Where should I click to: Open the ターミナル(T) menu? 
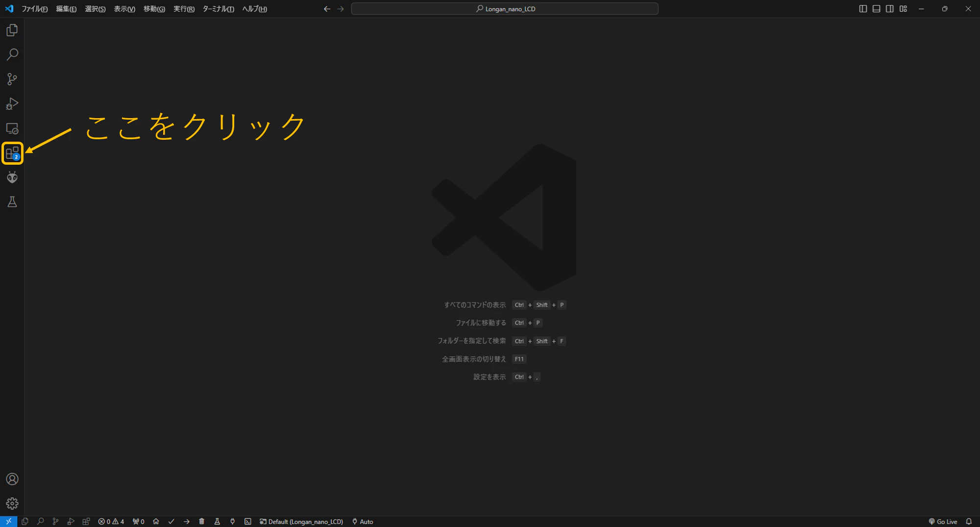click(218, 9)
